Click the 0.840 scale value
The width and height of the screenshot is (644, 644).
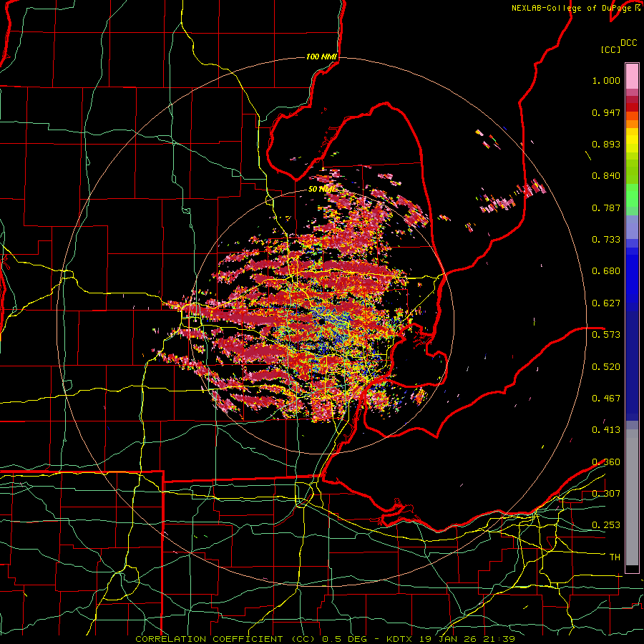(x=606, y=176)
